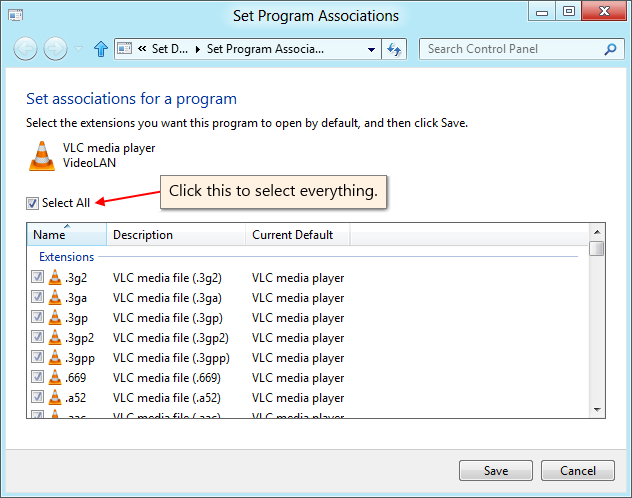Uncheck the .3gpp extension checkbox
This screenshot has height=498, width=632.
(x=37, y=358)
